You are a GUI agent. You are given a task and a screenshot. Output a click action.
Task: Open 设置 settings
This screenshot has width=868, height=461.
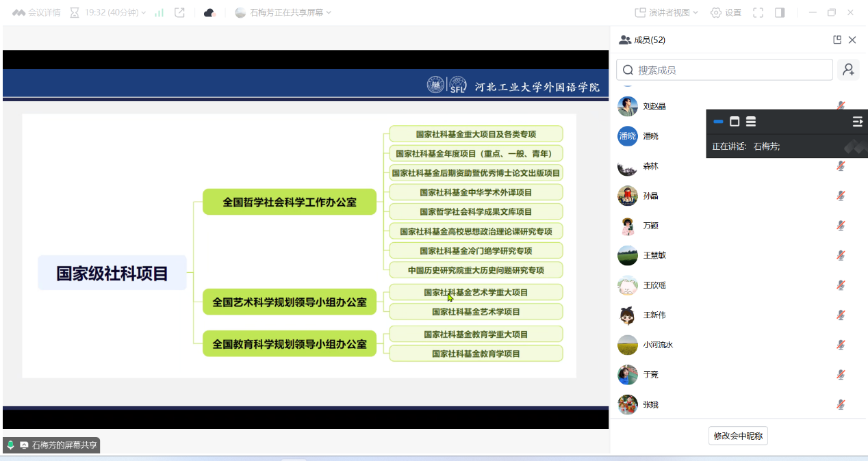click(726, 12)
